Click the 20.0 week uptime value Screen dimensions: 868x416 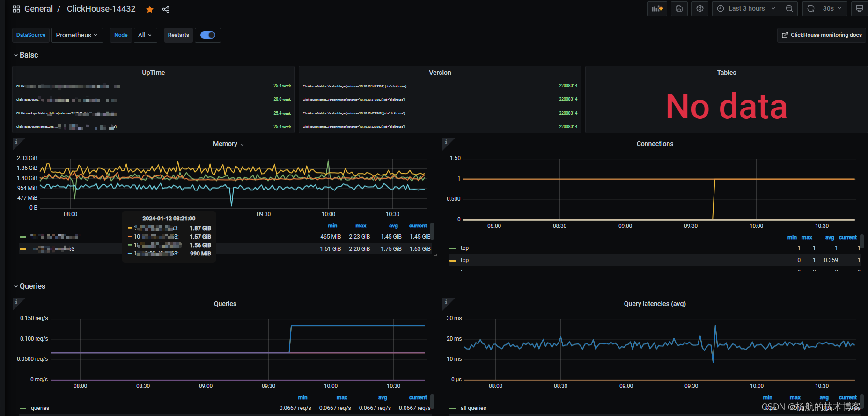(282, 99)
